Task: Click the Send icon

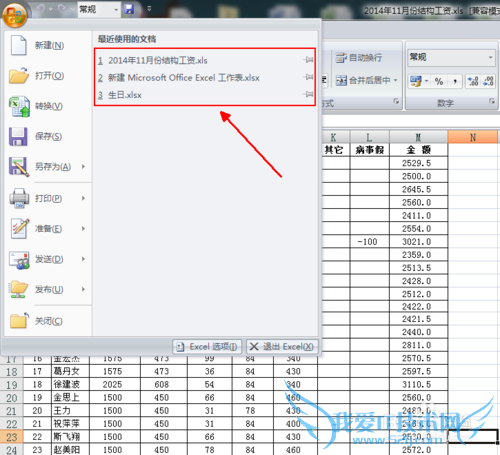Action: 19,259
